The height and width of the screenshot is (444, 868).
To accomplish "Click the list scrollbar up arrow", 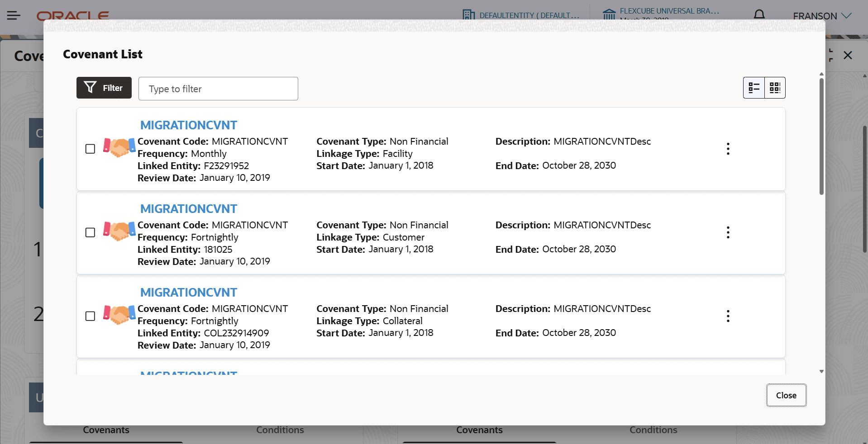I will pos(821,74).
